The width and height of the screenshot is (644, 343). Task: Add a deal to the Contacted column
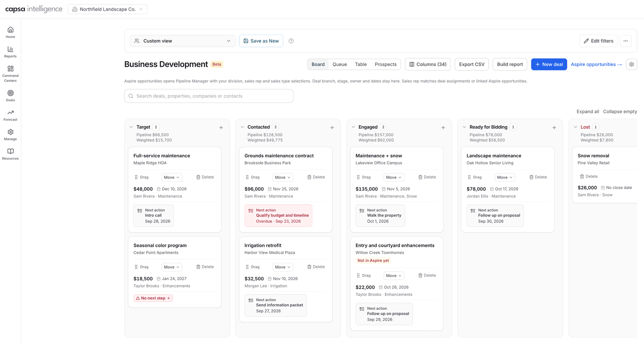[332, 127]
